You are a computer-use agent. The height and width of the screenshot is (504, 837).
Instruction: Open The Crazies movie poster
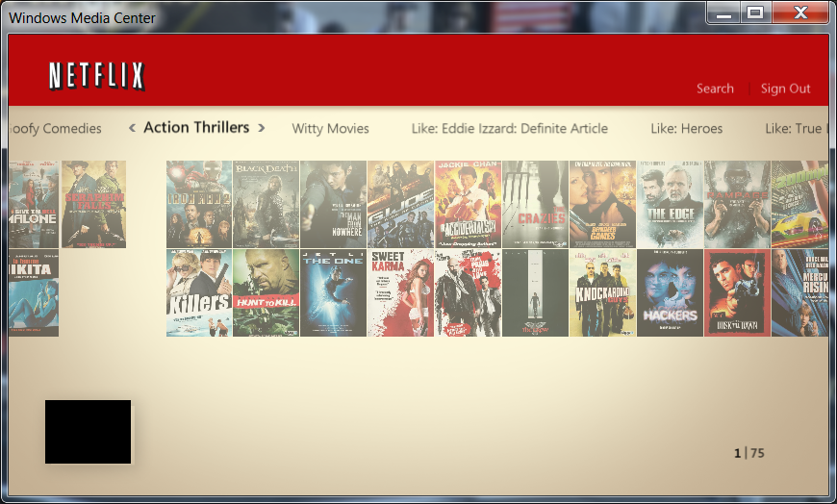pos(535,204)
